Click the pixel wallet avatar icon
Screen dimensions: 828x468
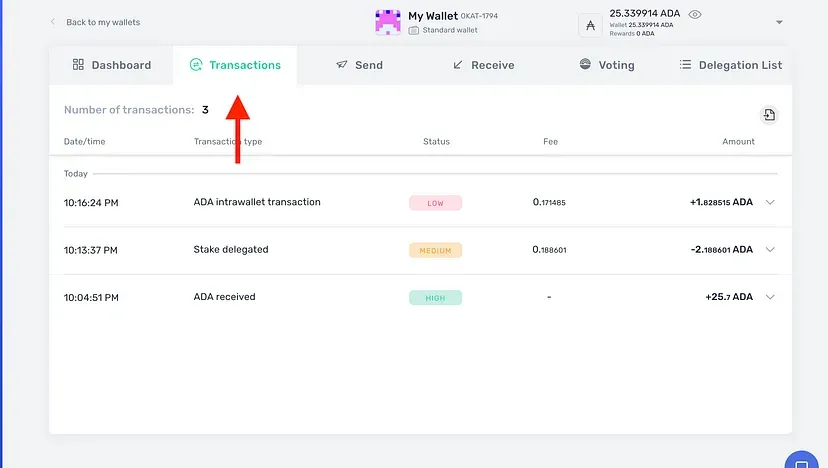coord(387,22)
